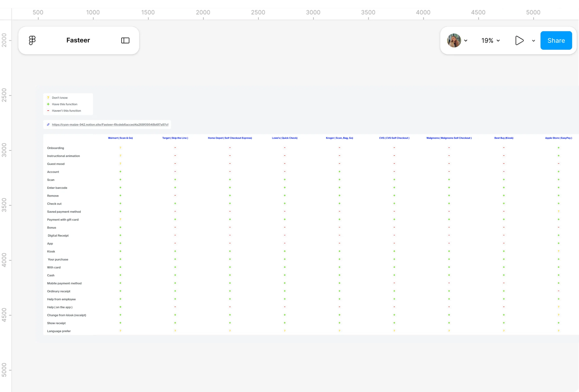The width and height of the screenshot is (579, 392).
Task: Select the Guest mood row label
Action: click(x=56, y=164)
